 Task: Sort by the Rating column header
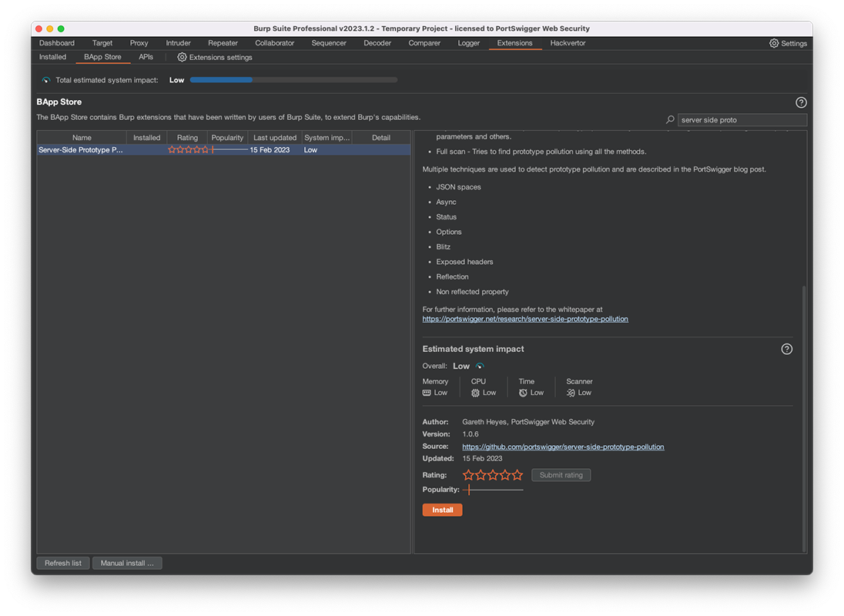click(x=187, y=138)
